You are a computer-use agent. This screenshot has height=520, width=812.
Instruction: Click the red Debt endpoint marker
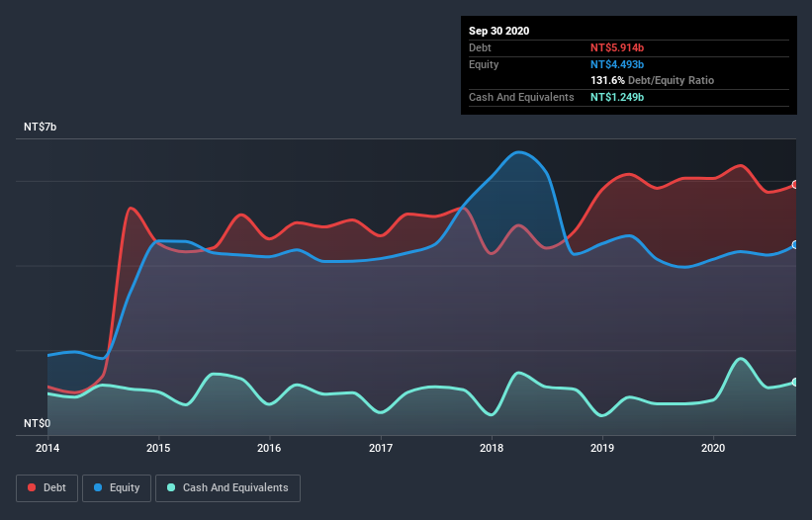click(795, 185)
